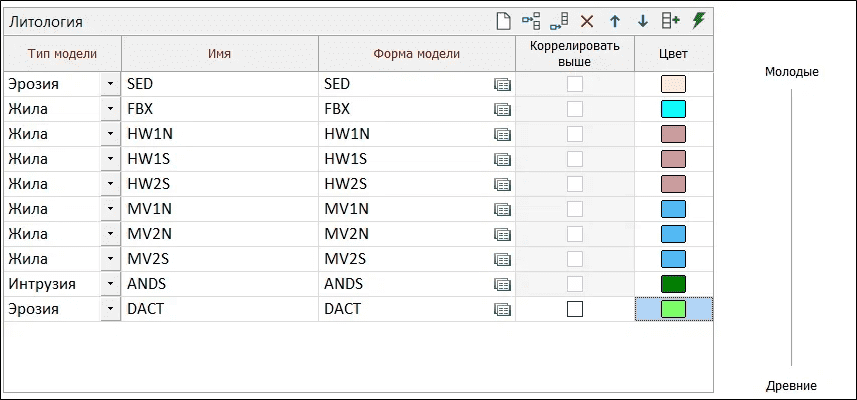
Task: Click the insert row in middle icon
Action: pyautogui.click(x=531, y=21)
